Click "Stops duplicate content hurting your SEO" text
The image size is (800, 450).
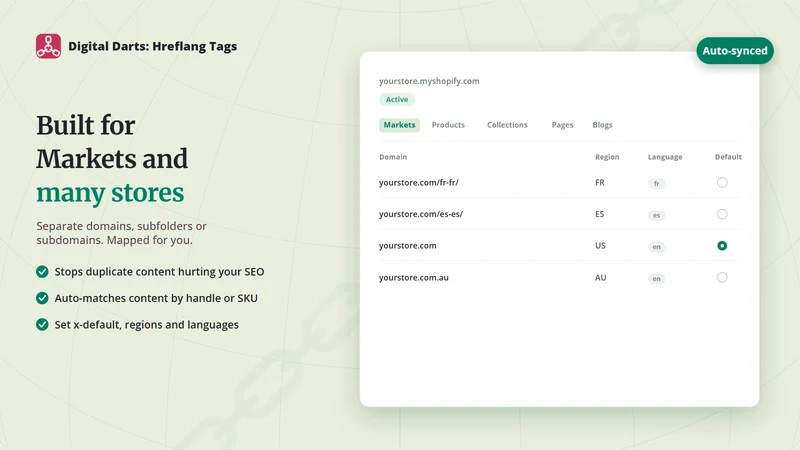[159, 272]
